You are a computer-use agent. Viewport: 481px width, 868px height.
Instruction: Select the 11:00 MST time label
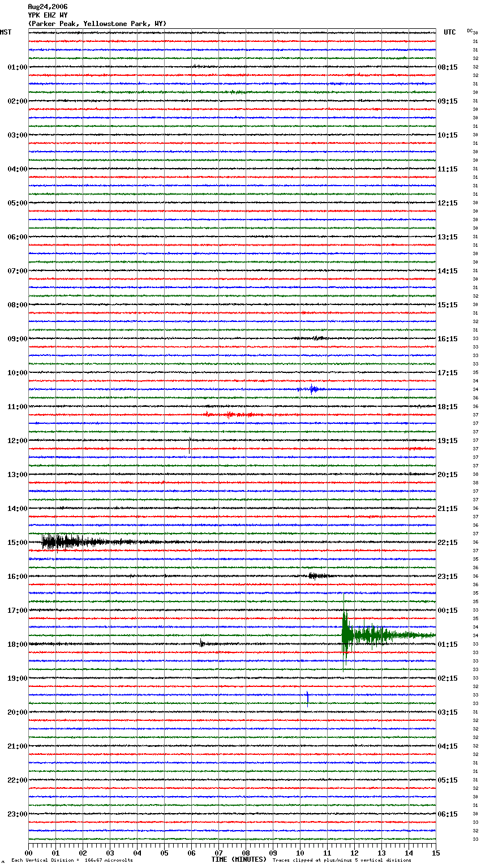(x=17, y=407)
